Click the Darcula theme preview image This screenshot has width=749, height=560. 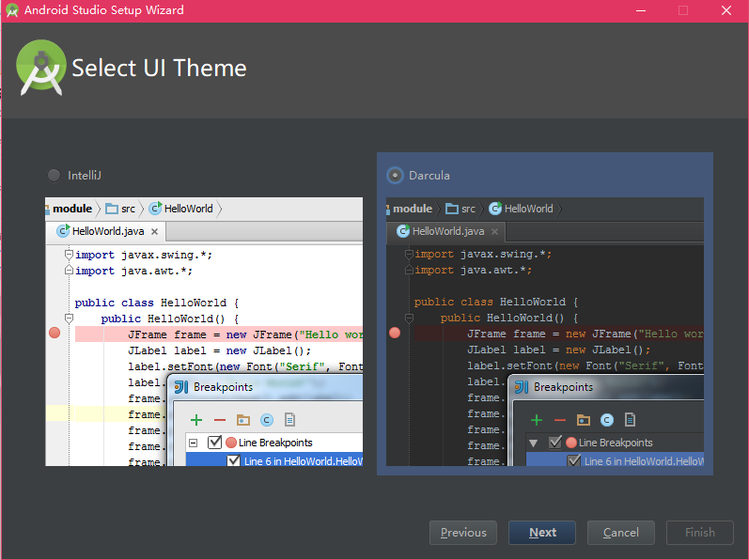(545, 332)
